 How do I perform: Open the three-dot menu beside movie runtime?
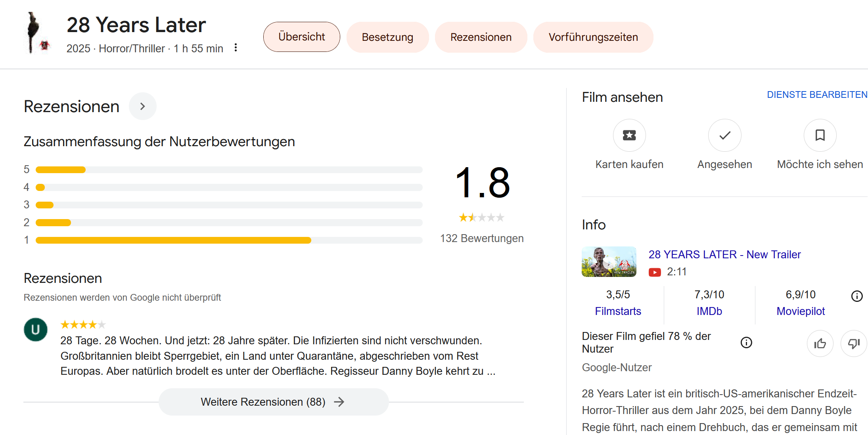click(x=236, y=48)
